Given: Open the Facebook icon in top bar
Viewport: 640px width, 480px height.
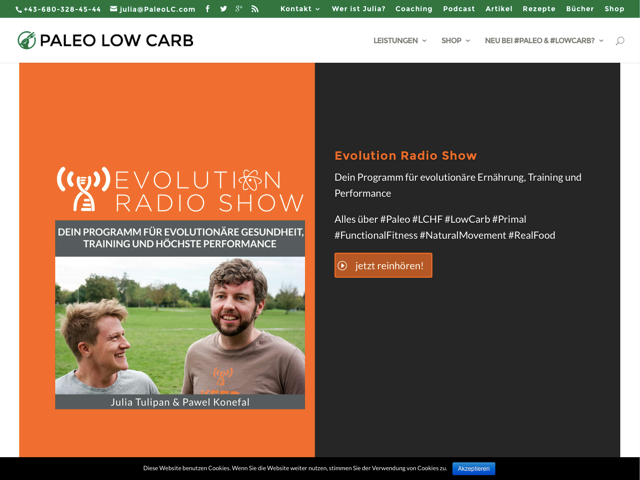Looking at the screenshot, I should pyautogui.click(x=208, y=9).
